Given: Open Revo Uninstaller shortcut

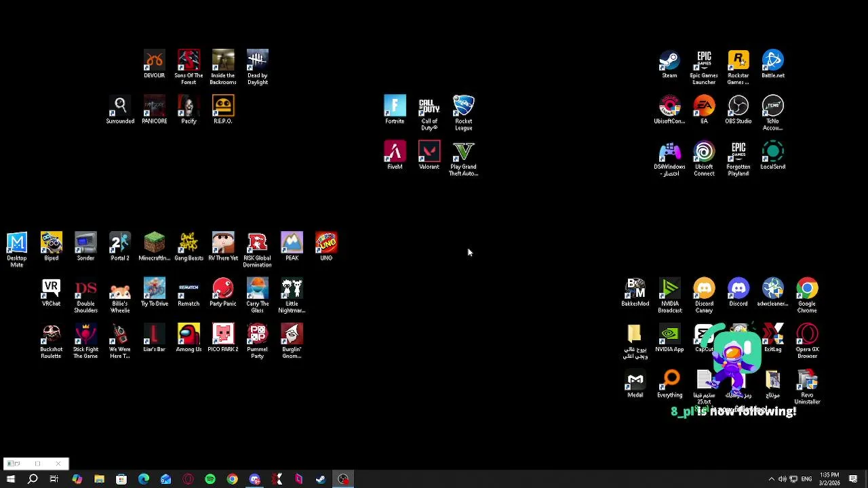Looking at the screenshot, I should (x=807, y=387).
